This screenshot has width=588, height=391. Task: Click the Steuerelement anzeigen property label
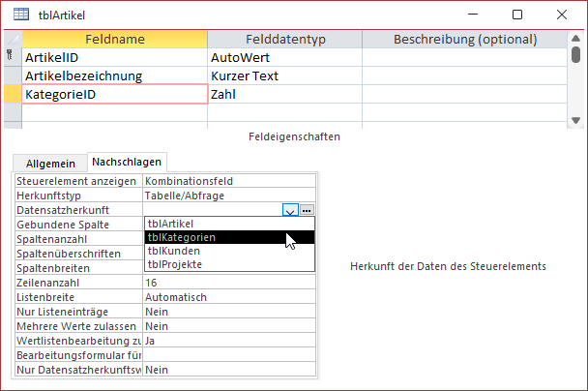(x=78, y=181)
